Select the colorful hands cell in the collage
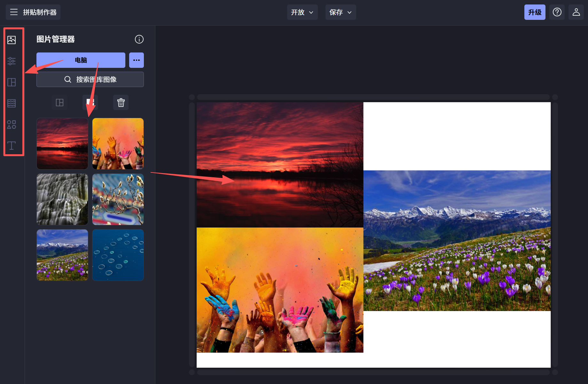Viewport: 588px width, 384px height. tap(280, 290)
